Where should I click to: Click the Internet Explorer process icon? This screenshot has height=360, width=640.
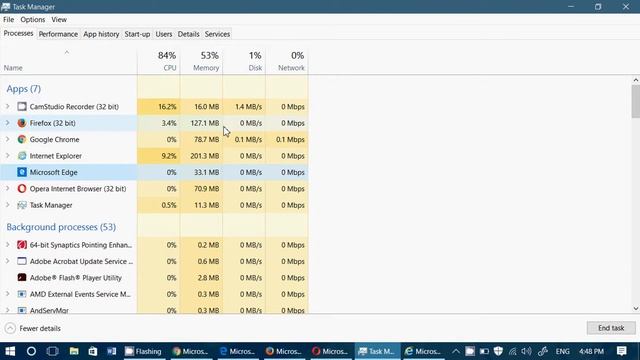[x=22, y=156]
